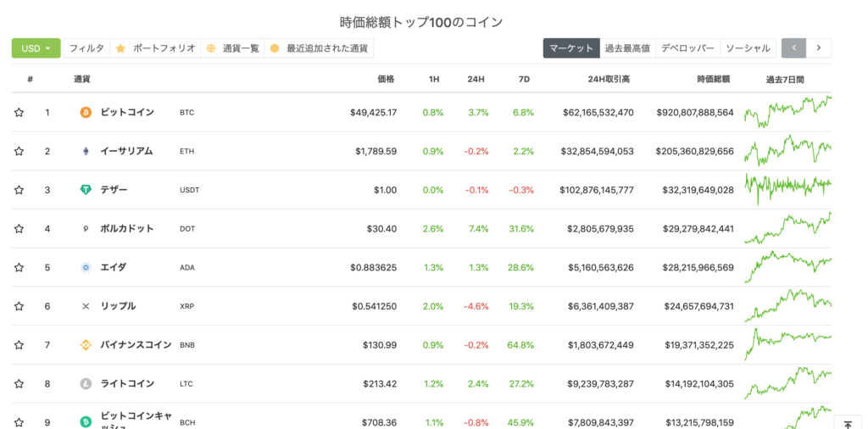Open the フィルタ filter button
The width and height of the screenshot is (868, 429).
pyautogui.click(x=87, y=48)
